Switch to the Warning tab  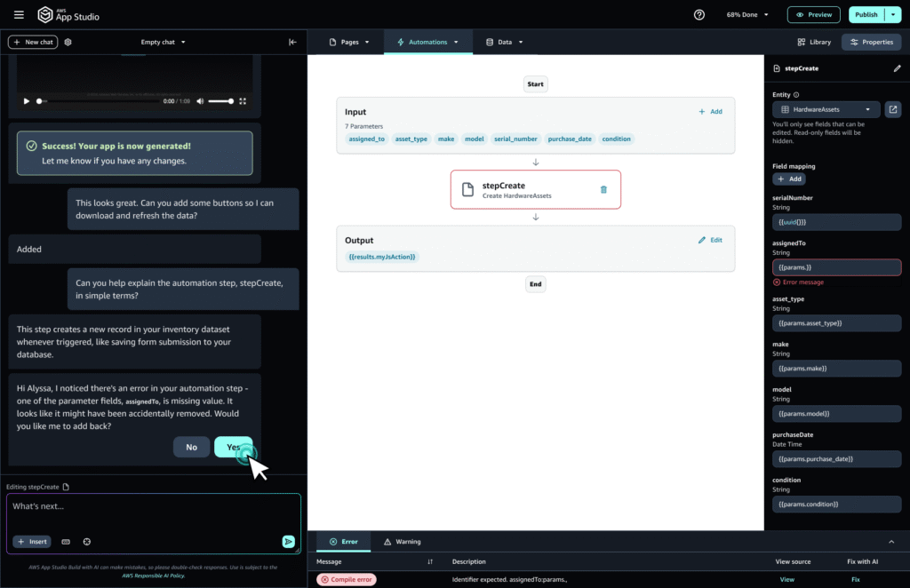[403, 542]
